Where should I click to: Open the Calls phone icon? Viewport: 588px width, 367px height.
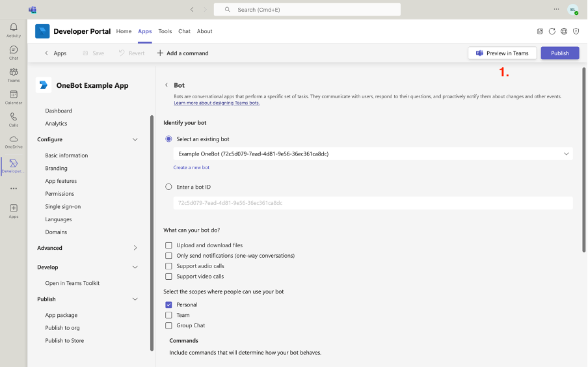[x=14, y=116]
